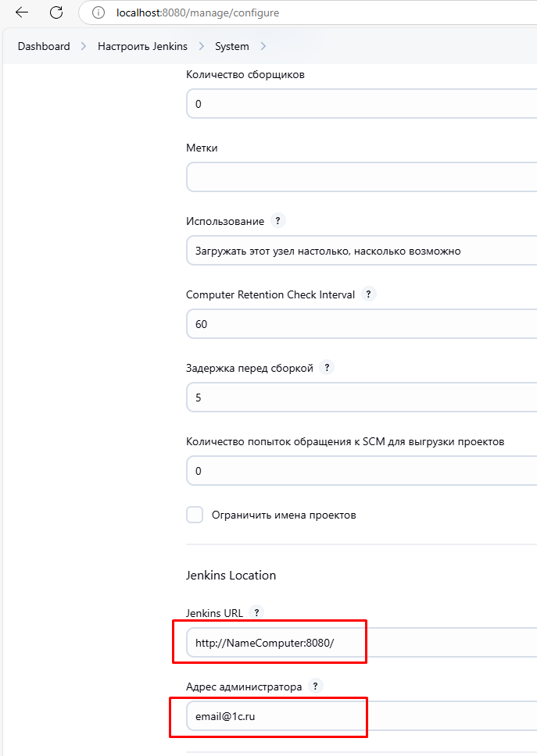Reload the page with the refresh icon
This screenshot has width=537, height=756.
coord(56,12)
